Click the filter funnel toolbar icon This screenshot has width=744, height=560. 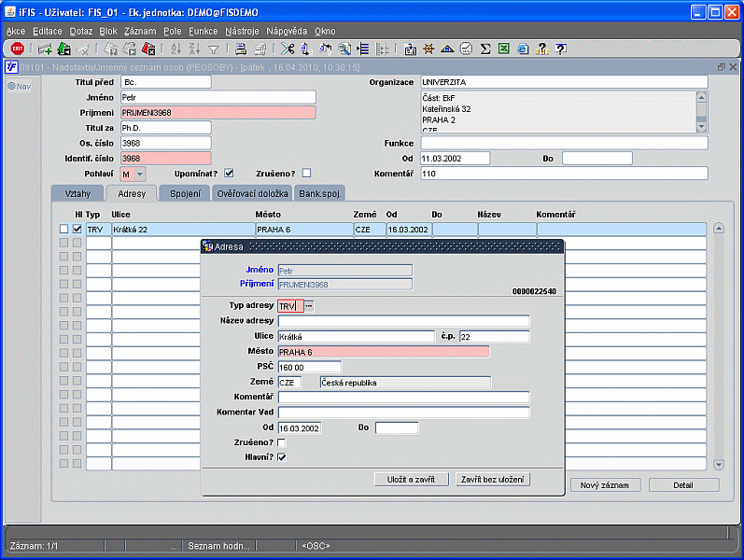point(213,49)
